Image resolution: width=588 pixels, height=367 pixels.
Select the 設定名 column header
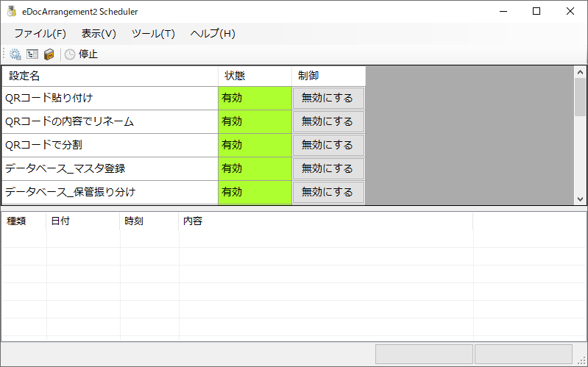pyautogui.click(x=110, y=76)
